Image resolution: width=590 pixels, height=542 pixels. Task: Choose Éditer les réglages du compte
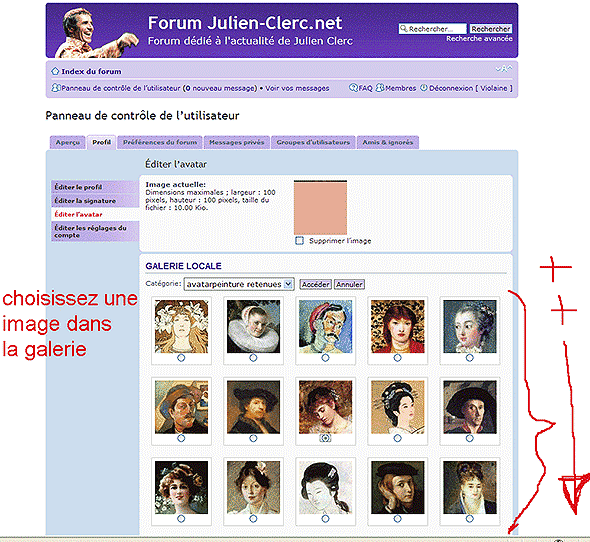[95, 231]
